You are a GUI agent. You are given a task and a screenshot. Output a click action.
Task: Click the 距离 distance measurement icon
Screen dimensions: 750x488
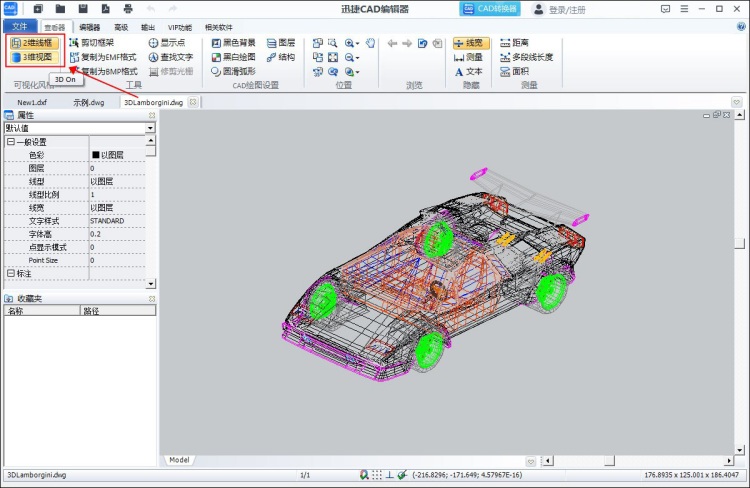[x=505, y=43]
